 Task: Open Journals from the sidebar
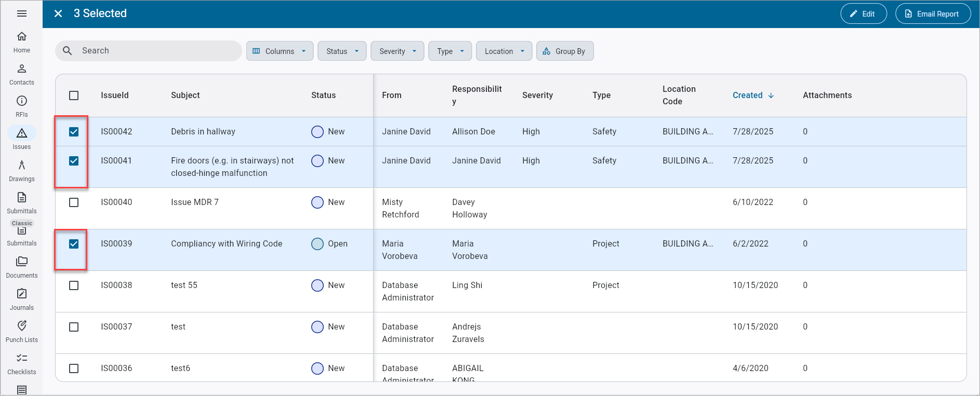tap(22, 300)
